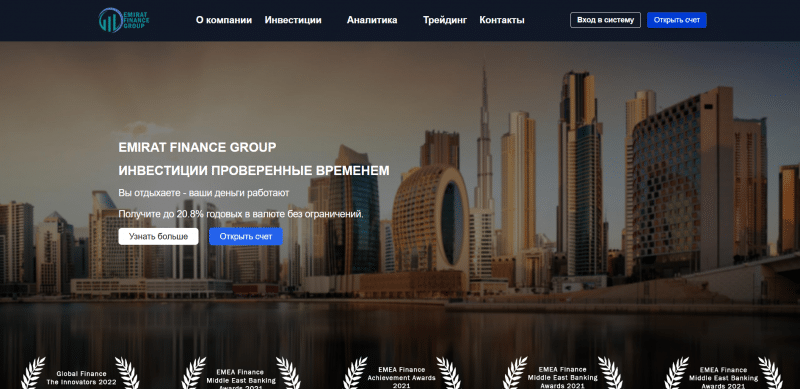Click Открыть счет button under hero text
This screenshot has height=389, width=800.
pyautogui.click(x=246, y=236)
